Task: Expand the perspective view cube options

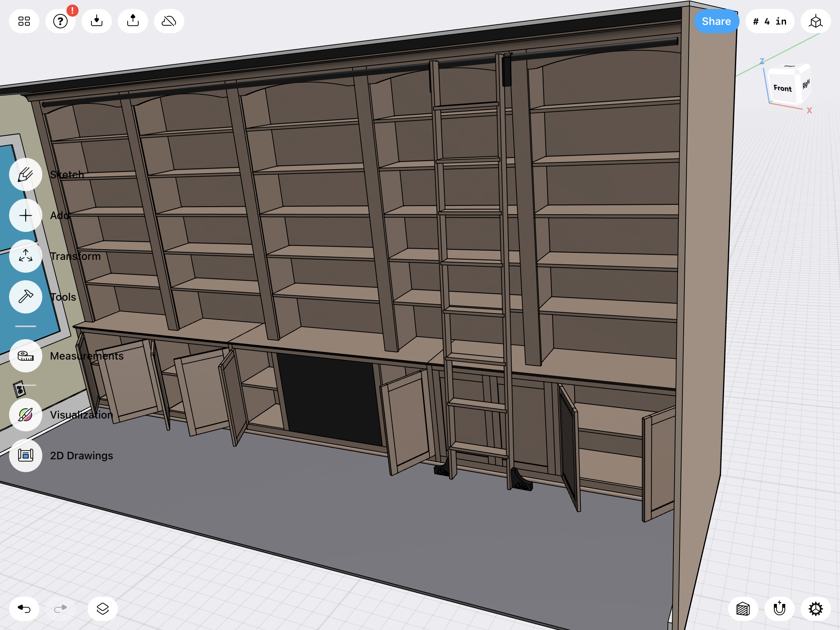Action: (x=815, y=21)
